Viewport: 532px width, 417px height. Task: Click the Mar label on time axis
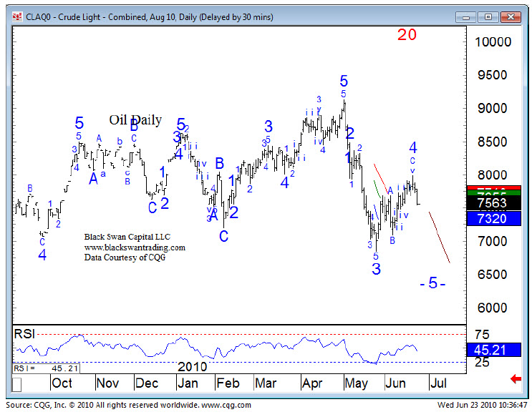[x=266, y=383]
